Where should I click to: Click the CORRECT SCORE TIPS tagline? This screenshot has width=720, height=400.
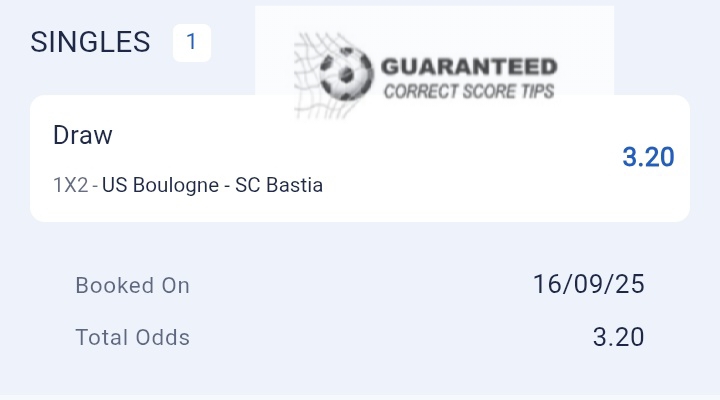click(468, 92)
